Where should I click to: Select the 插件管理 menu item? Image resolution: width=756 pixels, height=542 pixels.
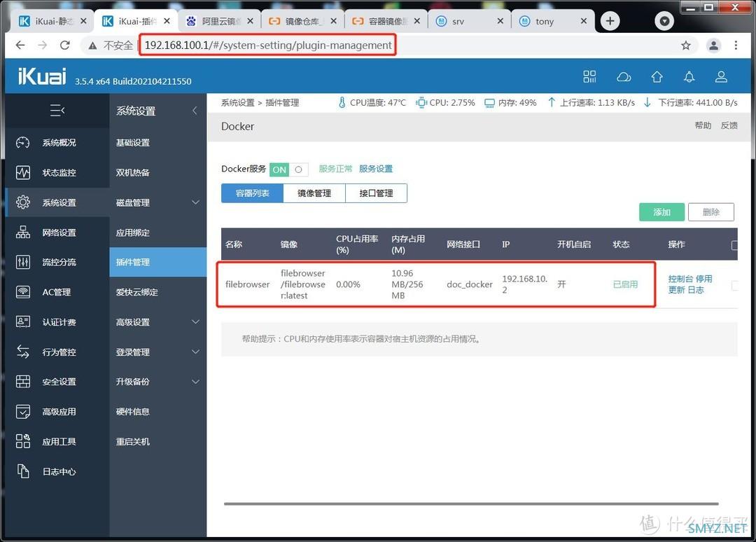coord(157,263)
